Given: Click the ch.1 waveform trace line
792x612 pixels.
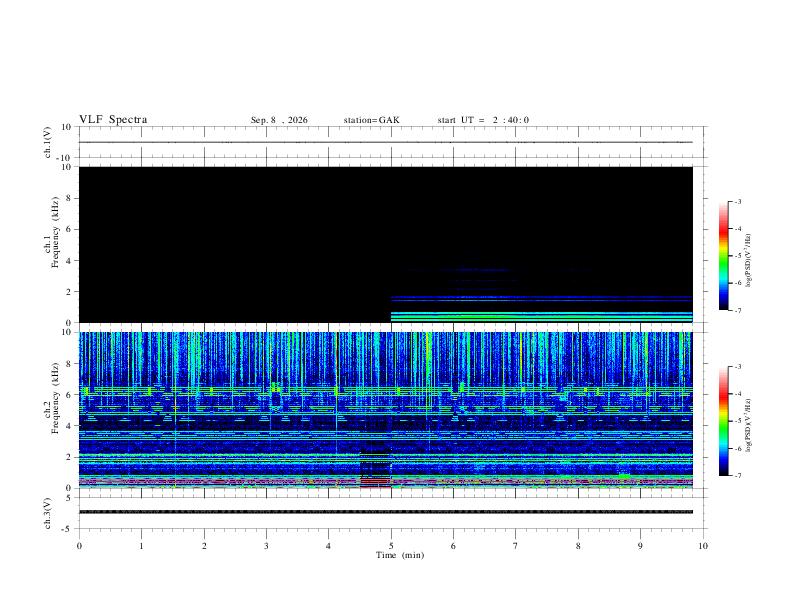Looking at the screenshot, I should tap(385, 142).
